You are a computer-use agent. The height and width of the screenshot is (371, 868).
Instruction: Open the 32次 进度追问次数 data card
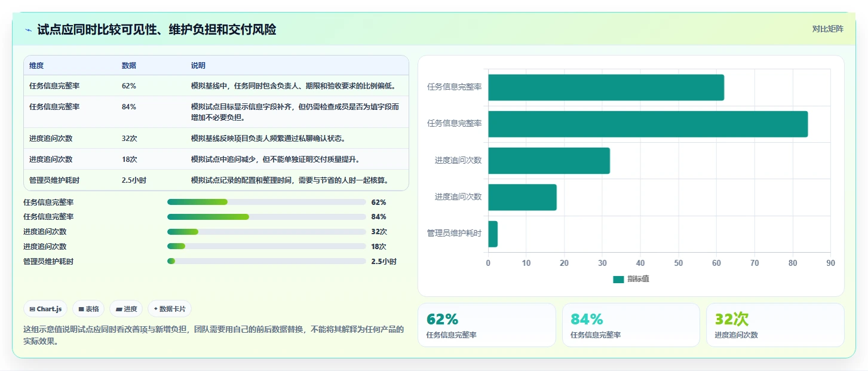click(x=775, y=325)
